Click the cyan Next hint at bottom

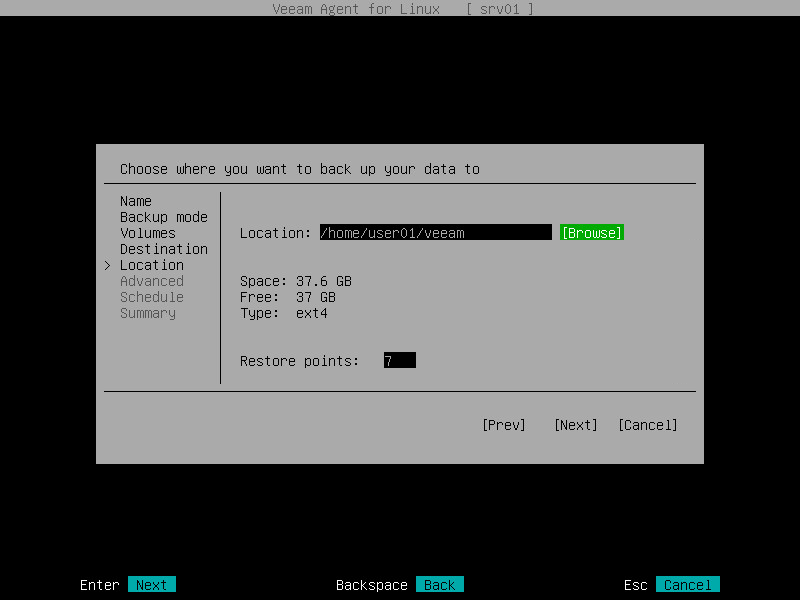(152, 584)
